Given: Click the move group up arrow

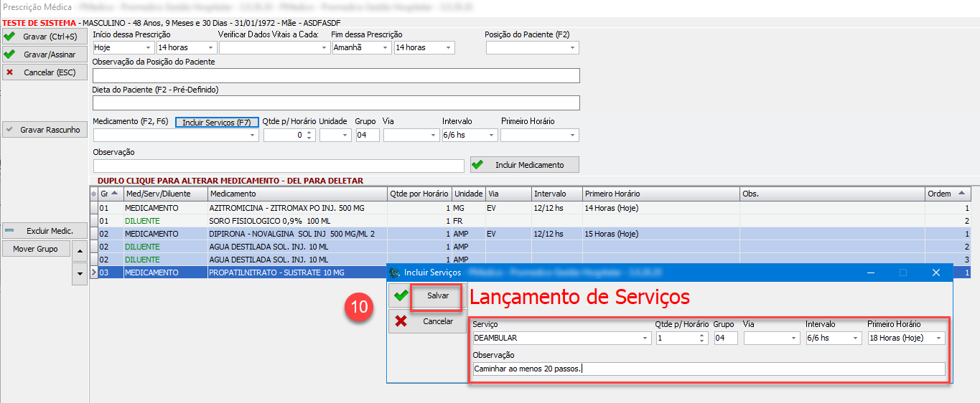Looking at the screenshot, I should pos(80,250).
